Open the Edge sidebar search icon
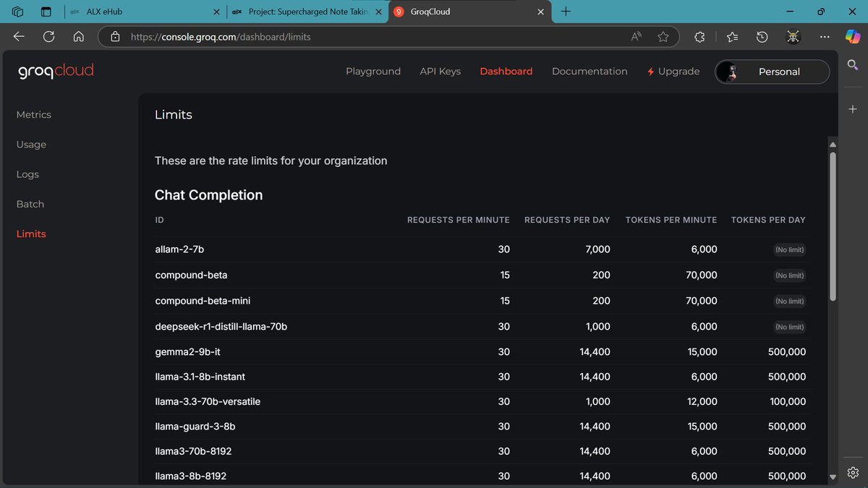Screen dimensions: 868x488 pos(853,66)
